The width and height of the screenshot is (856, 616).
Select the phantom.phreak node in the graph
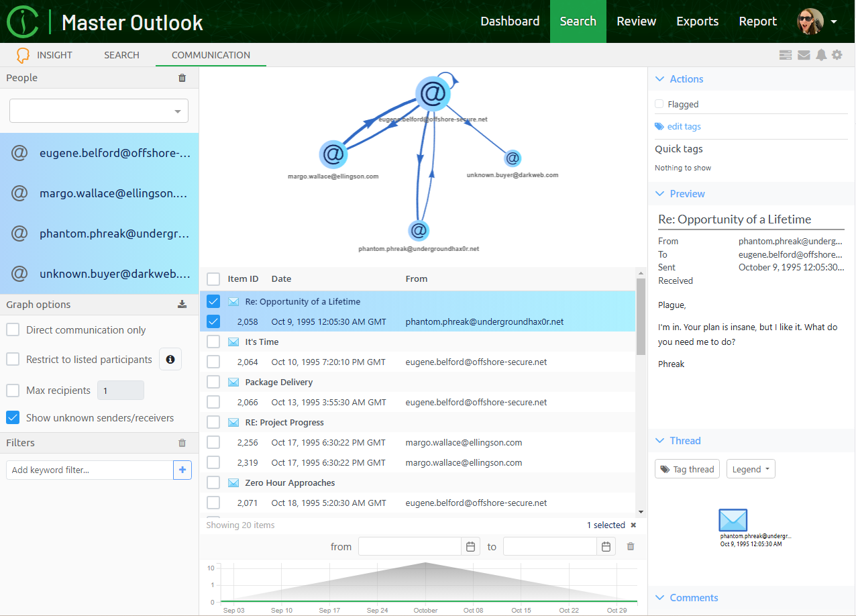click(419, 229)
